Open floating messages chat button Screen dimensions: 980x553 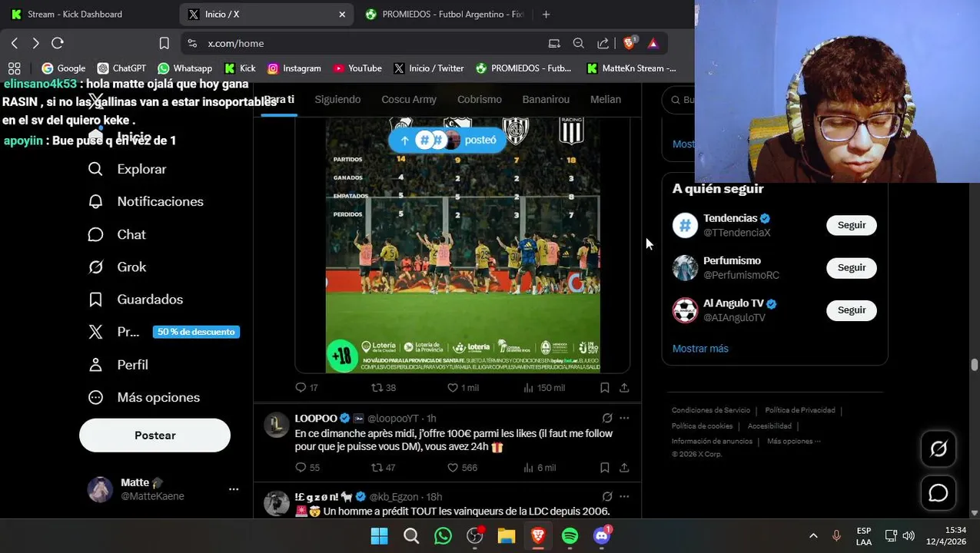[938, 493]
